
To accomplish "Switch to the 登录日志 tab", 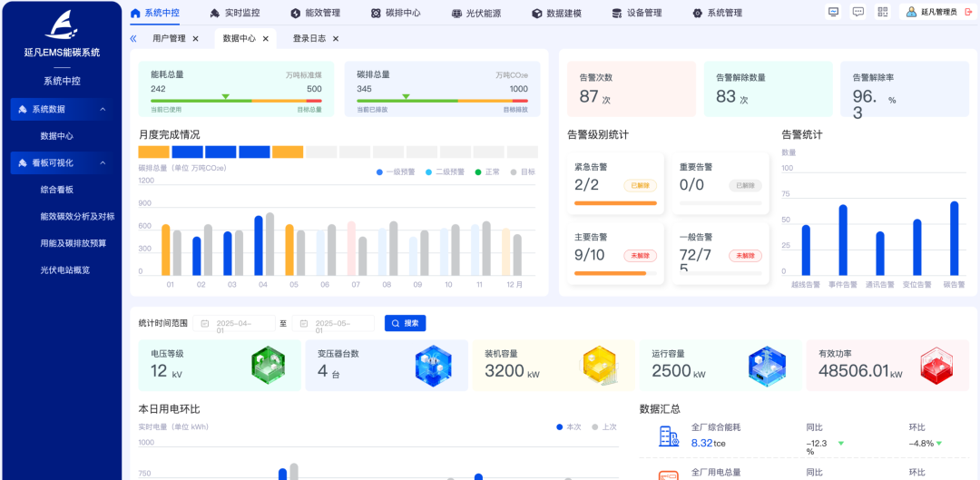I will pos(309,39).
